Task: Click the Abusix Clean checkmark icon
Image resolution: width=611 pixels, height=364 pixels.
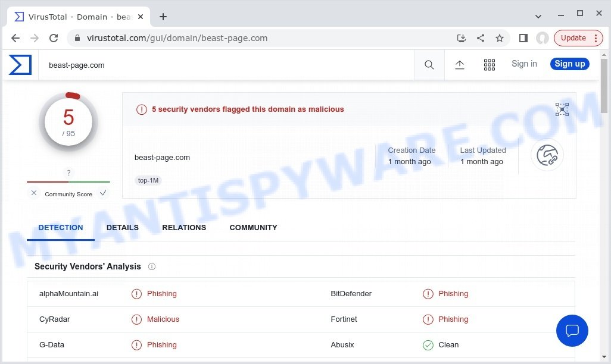Action: 428,345
